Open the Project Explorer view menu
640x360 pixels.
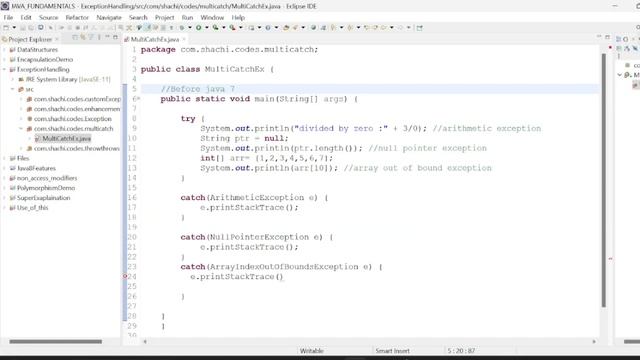click(x=99, y=37)
